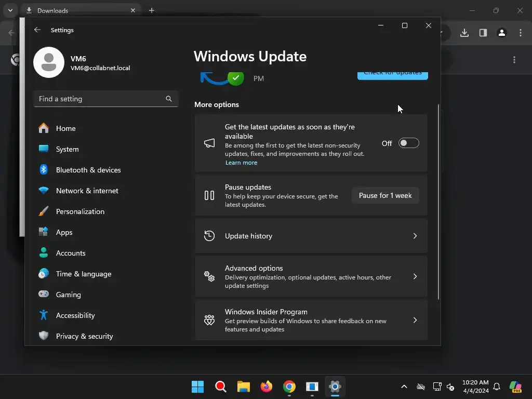Screen dimensions: 532x399
Task: Open a new Chrome tab
Action: (152, 10)
